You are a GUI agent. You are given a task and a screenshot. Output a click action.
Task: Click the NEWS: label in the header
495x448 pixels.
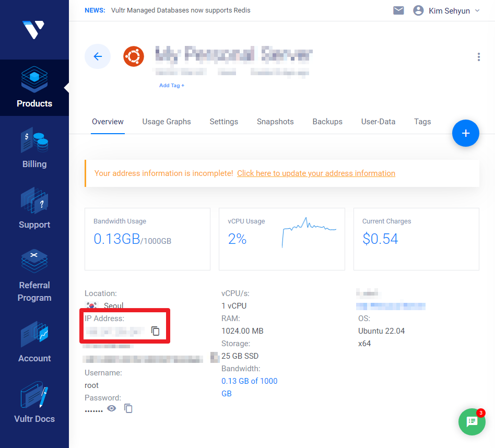coord(95,10)
